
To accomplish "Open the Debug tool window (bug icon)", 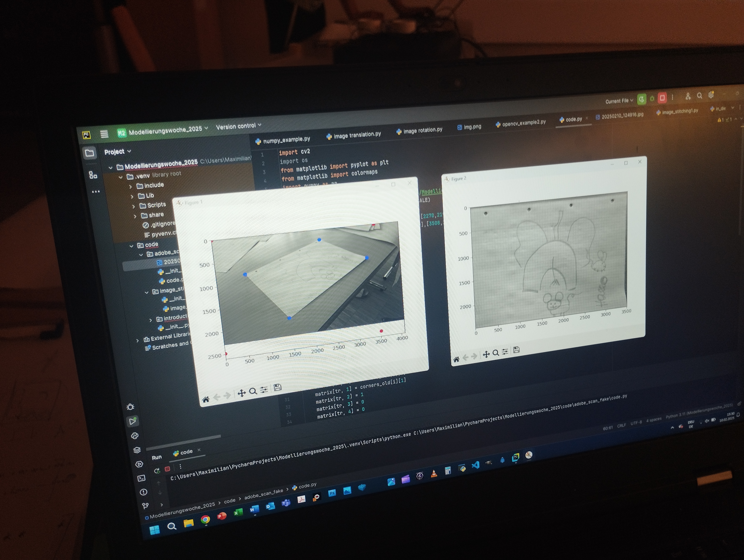I will click(131, 407).
